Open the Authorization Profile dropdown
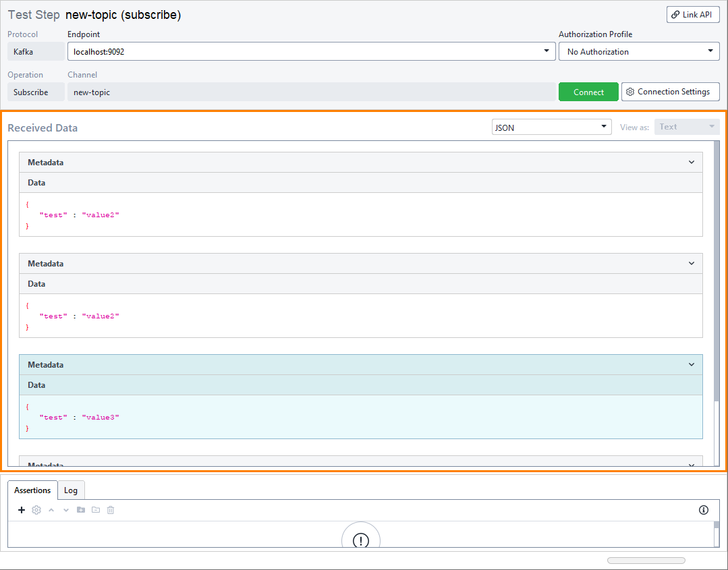Image resolution: width=728 pixels, height=570 pixels. (710, 51)
